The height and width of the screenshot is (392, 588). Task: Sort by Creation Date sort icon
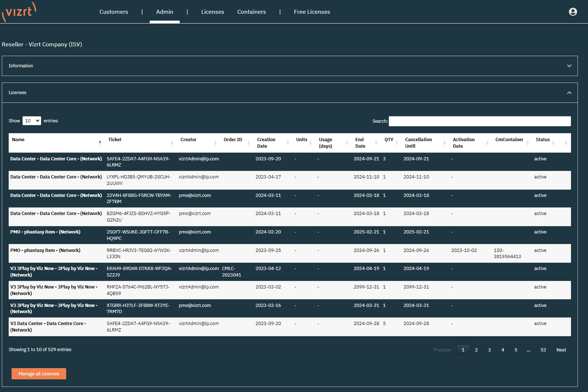pyautogui.click(x=288, y=143)
